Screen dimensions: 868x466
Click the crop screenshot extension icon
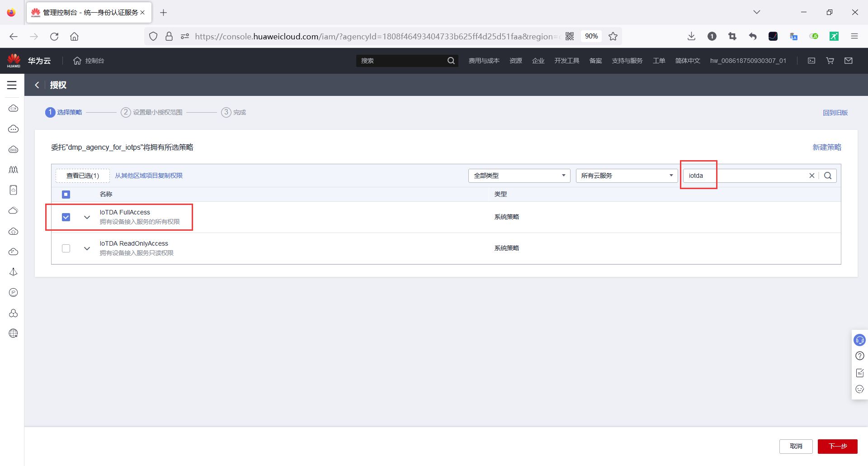click(732, 36)
